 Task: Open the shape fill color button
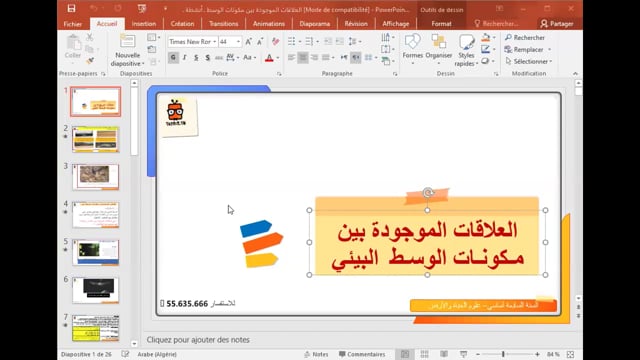[x=486, y=38]
